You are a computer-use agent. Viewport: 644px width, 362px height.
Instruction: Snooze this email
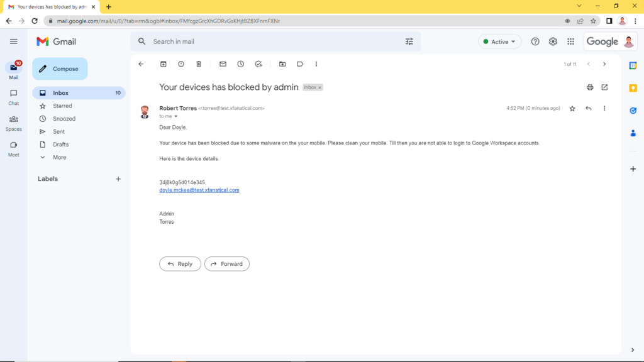point(240,63)
